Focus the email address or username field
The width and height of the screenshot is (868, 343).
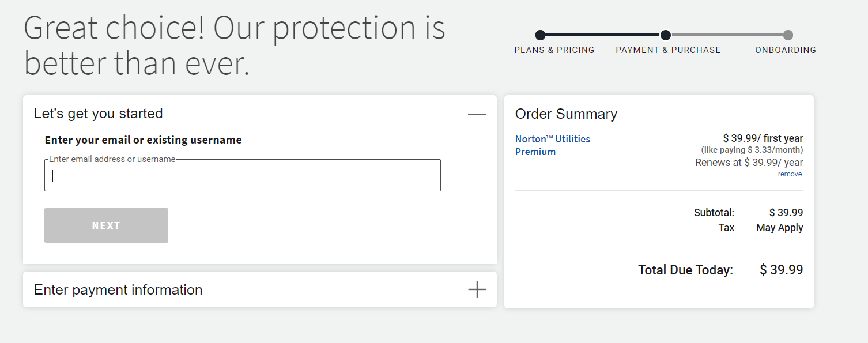pyautogui.click(x=242, y=176)
